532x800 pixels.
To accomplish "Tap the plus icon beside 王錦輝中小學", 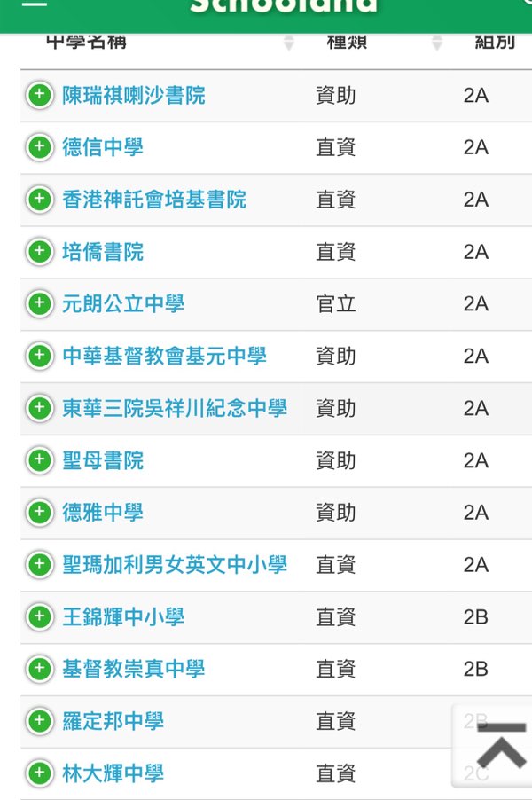I will [40, 616].
